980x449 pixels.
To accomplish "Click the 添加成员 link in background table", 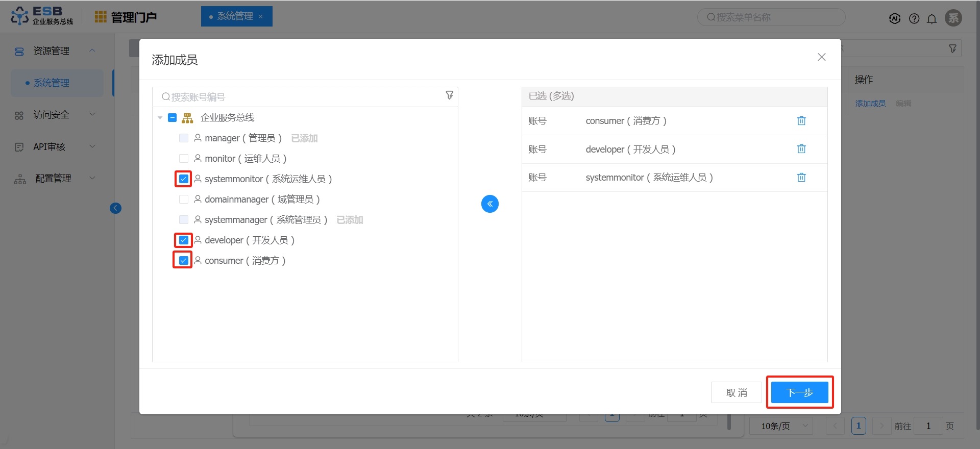I will click(870, 104).
